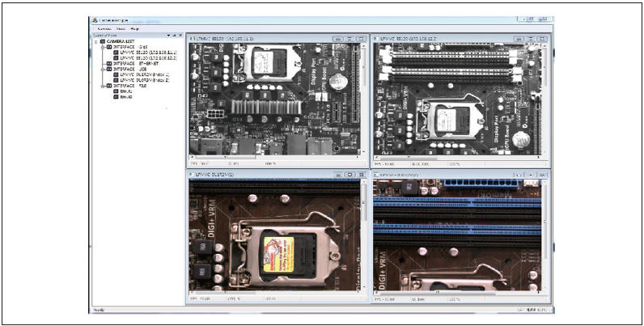Click the FILE interface icon in tree
The width and height of the screenshot is (644, 326).
109,86
